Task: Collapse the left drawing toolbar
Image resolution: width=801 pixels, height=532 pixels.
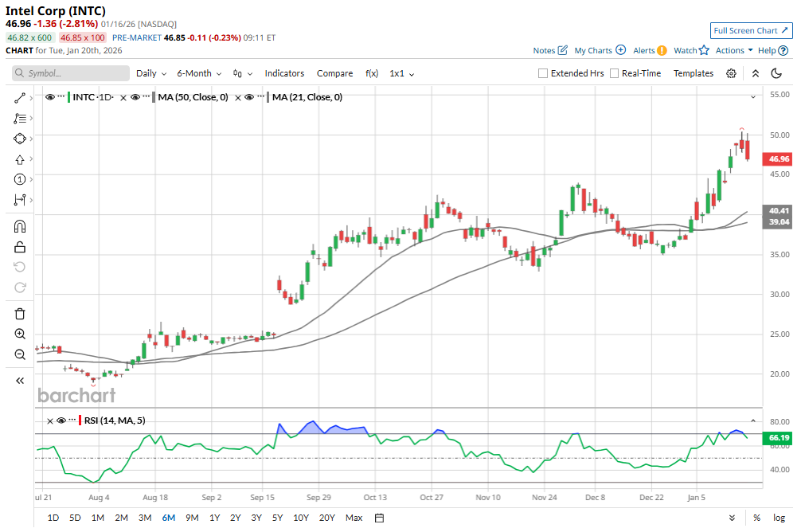Action: tap(21, 381)
